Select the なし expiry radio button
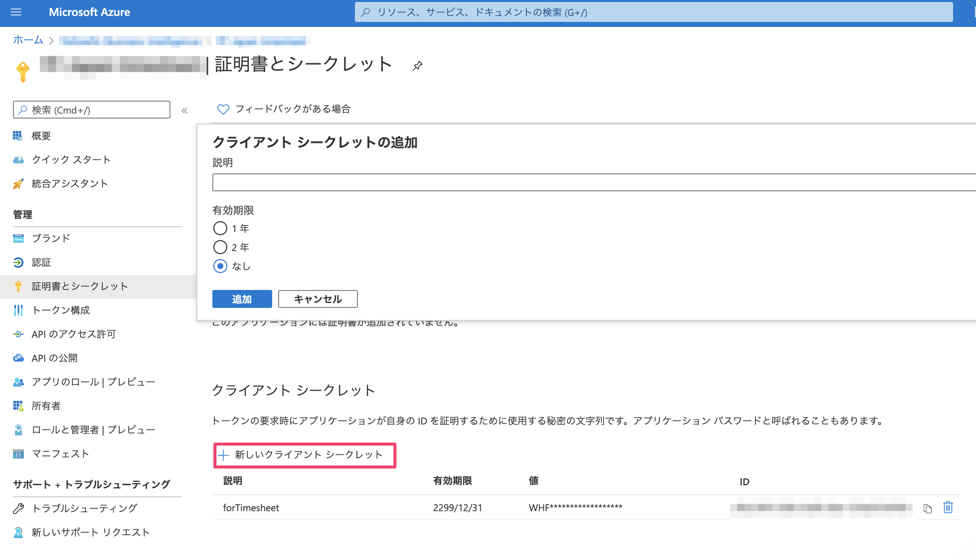Image resolution: width=976 pixels, height=560 pixels. 220,266
